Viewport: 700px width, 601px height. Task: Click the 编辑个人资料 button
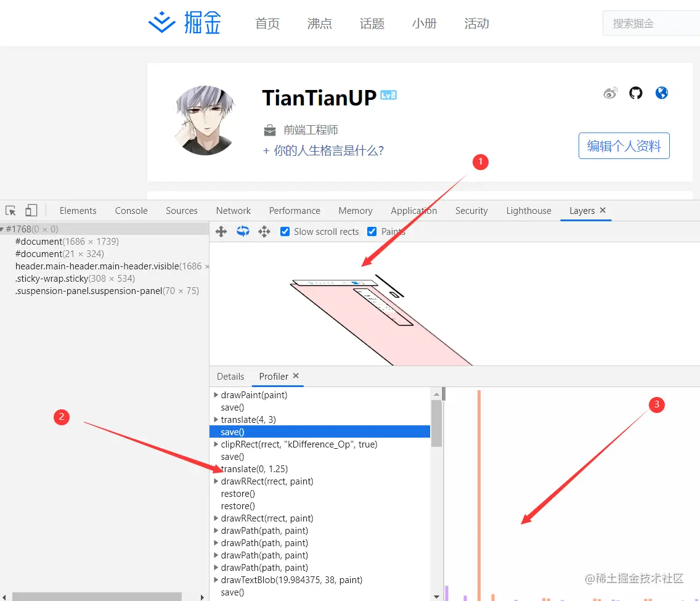click(624, 145)
